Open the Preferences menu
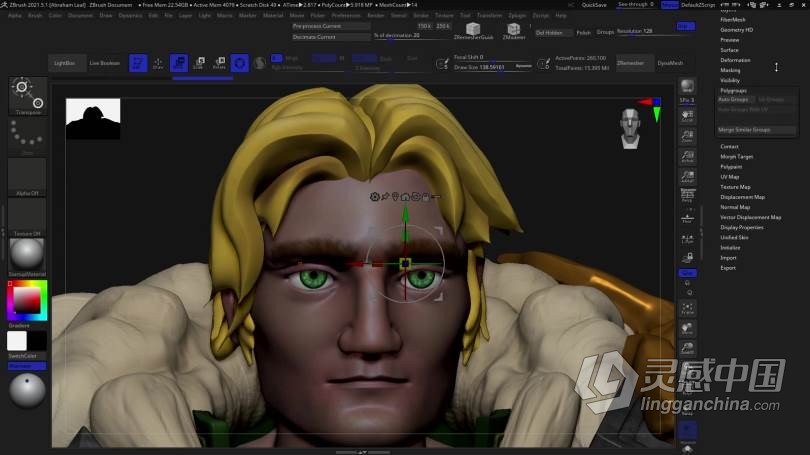The height and width of the screenshot is (455, 810). [x=346, y=15]
